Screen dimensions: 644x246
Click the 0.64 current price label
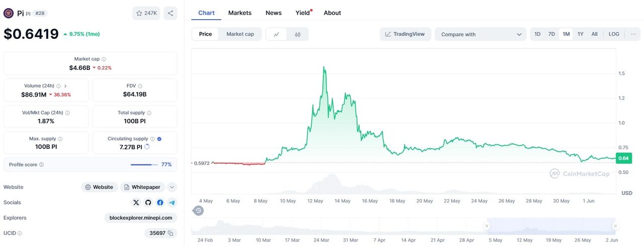pyautogui.click(x=623, y=158)
